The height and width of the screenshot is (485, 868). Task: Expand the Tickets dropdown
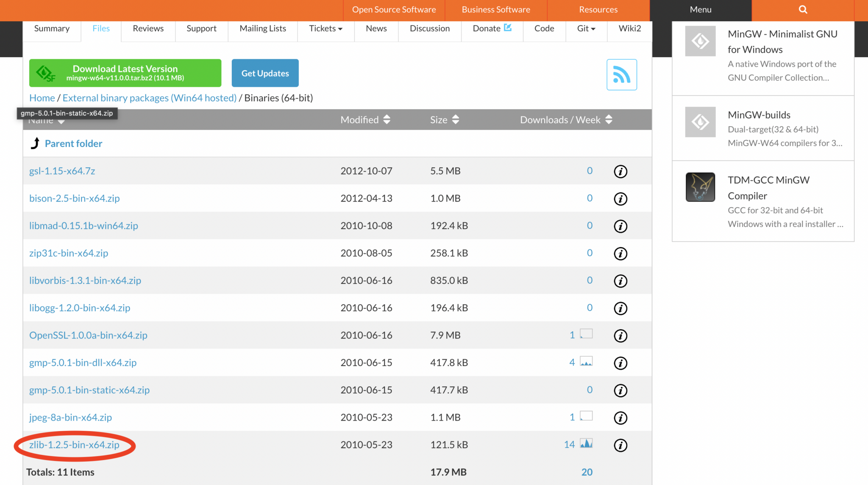click(x=325, y=28)
